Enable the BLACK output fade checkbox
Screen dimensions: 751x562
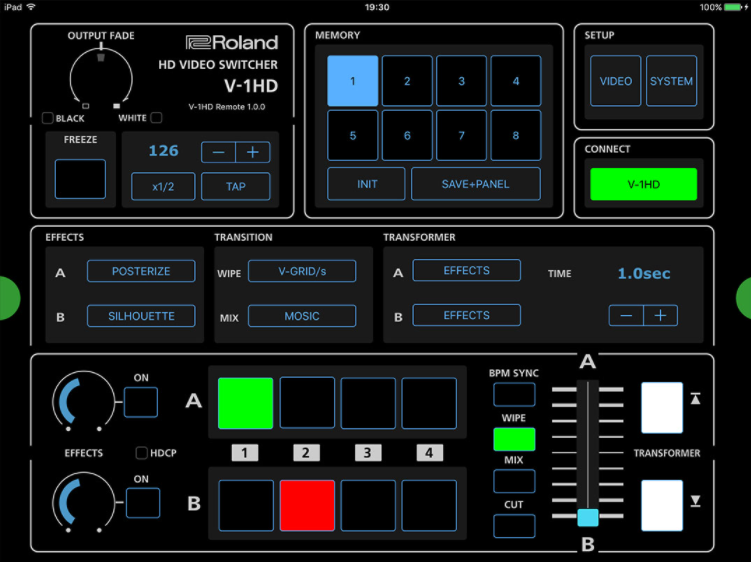point(47,118)
